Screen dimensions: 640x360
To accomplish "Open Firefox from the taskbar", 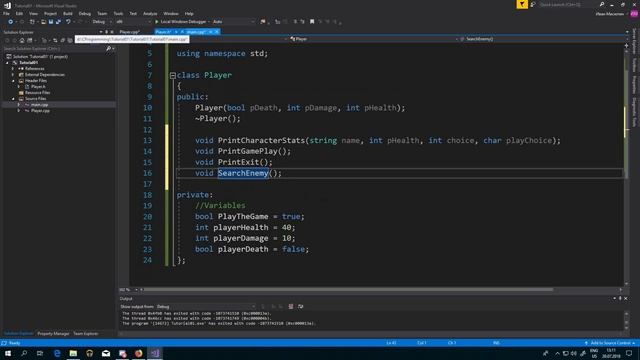I will 139,353.
